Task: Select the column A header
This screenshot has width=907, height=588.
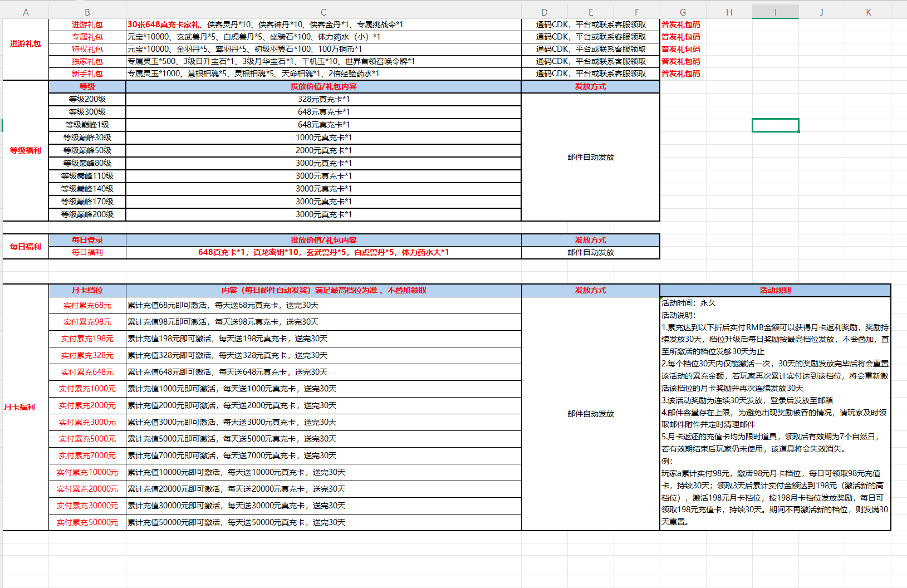Action: 26,12
